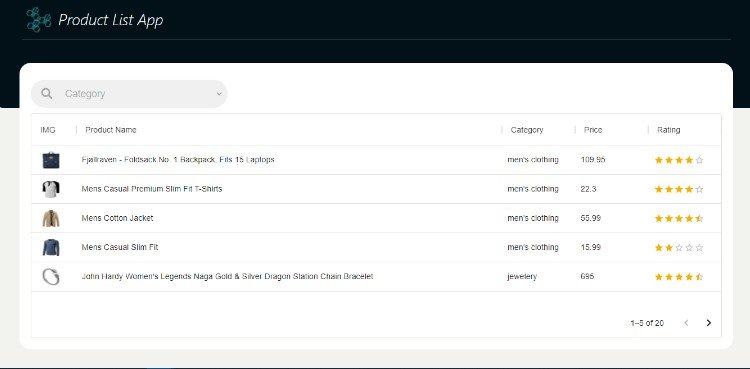Go to previous page of products
The height and width of the screenshot is (369, 750).
click(686, 323)
